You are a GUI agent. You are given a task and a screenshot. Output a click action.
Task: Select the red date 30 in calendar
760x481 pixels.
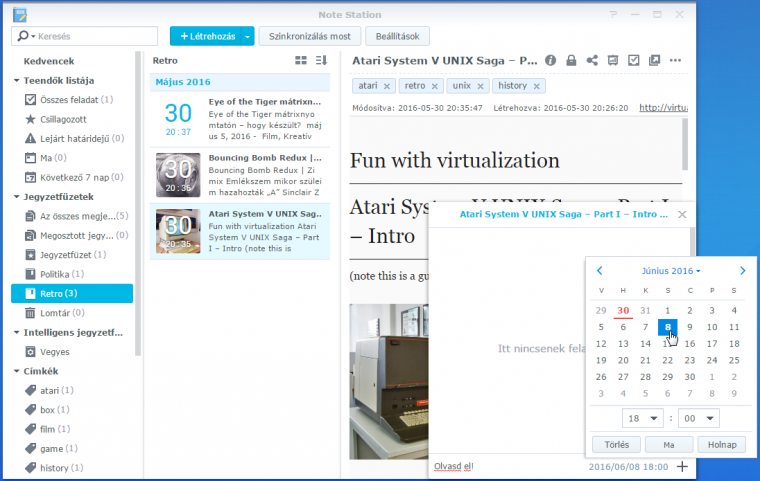click(x=623, y=311)
